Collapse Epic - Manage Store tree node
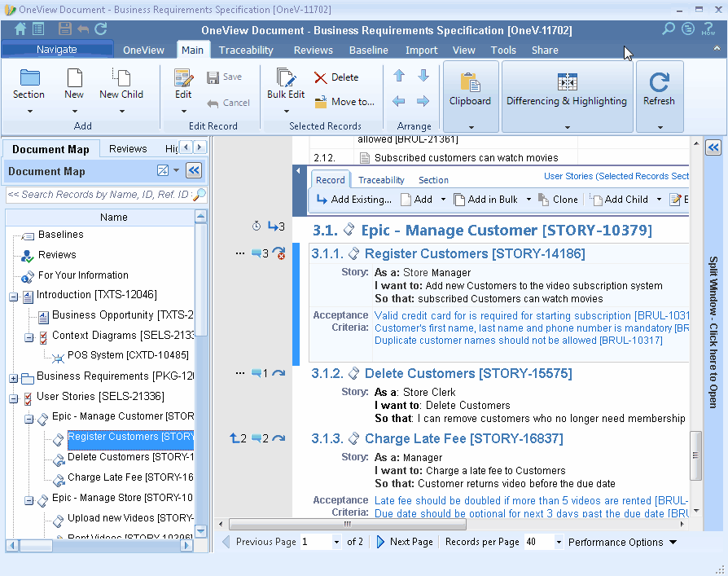 (x=29, y=500)
